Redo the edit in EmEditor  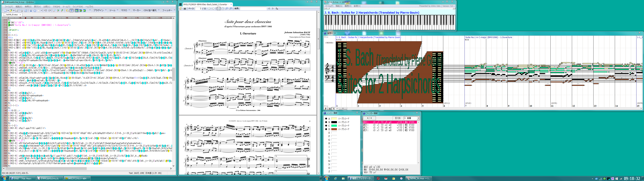point(49,11)
